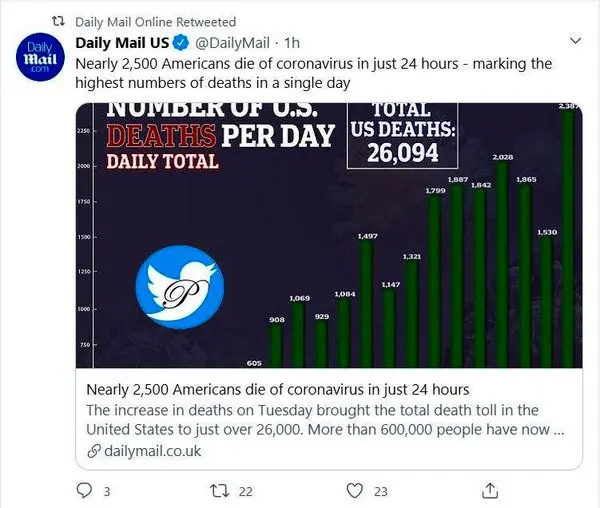The image size is (600, 508).
Task: Click the Daily Mail Online Retweeted label
Action: click(x=155, y=22)
